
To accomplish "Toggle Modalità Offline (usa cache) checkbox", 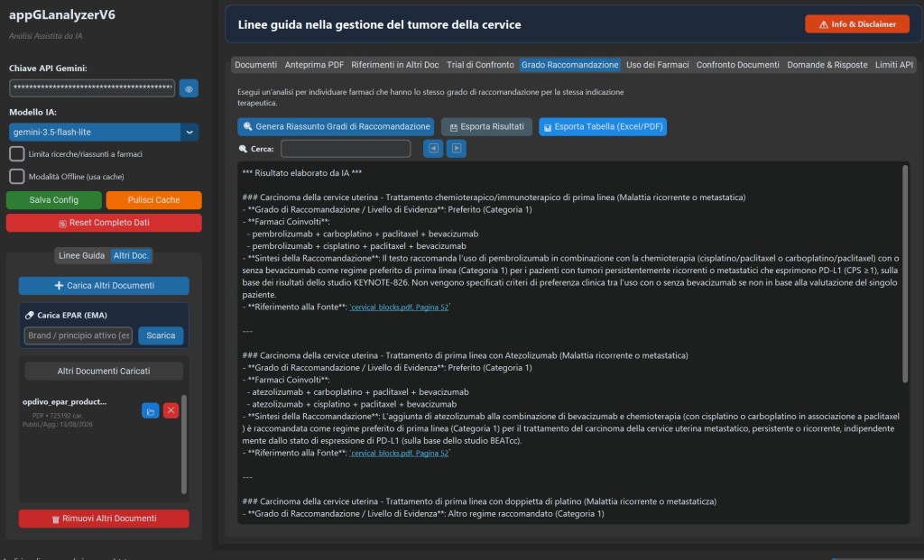I will [17, 176].
